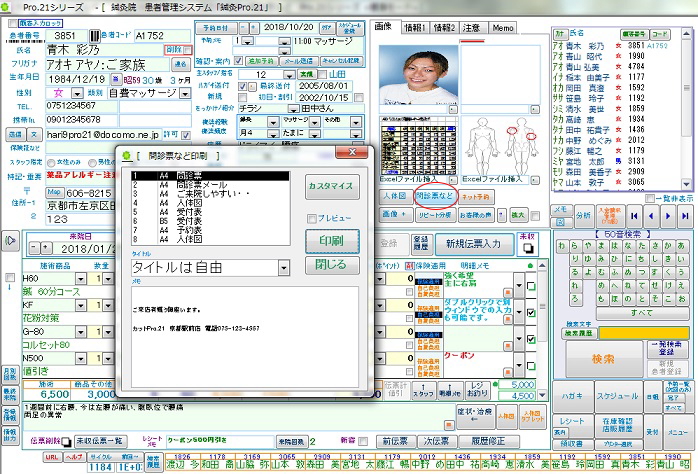
Task: Click the expand panel arrow icon beside 来院日
Action: click(x=10, y=241)
